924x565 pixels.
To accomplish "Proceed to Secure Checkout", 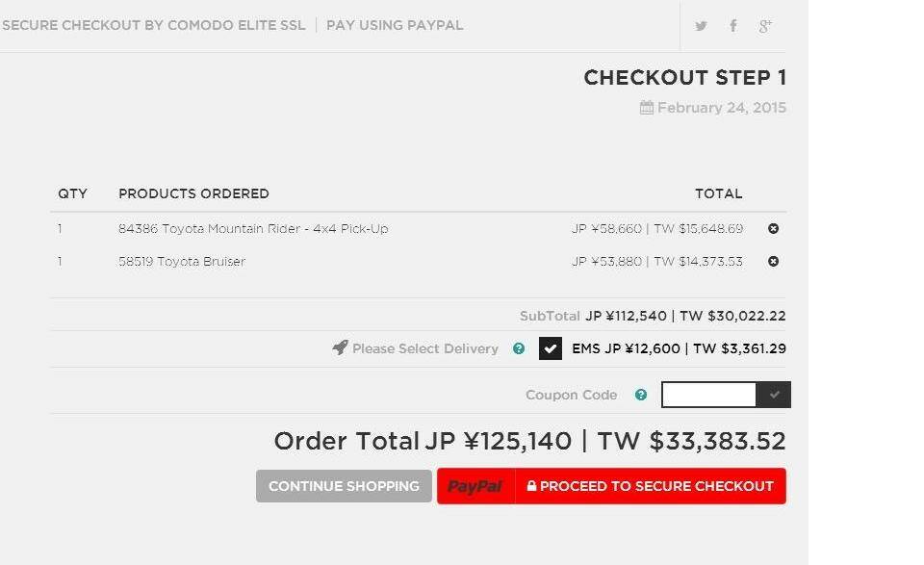I will [x=651, y=486].
